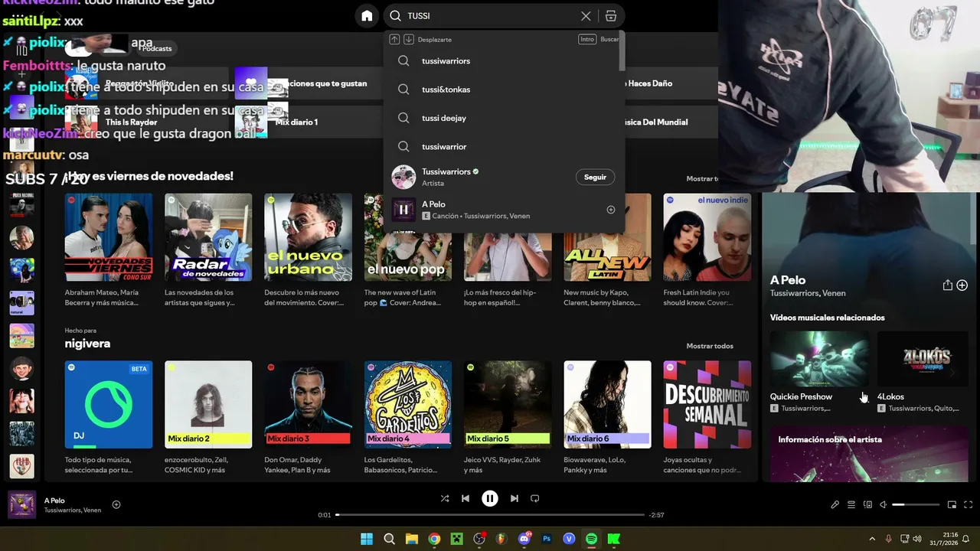Show hidden system tray icons
980x551 pixels.
[872, 539]
